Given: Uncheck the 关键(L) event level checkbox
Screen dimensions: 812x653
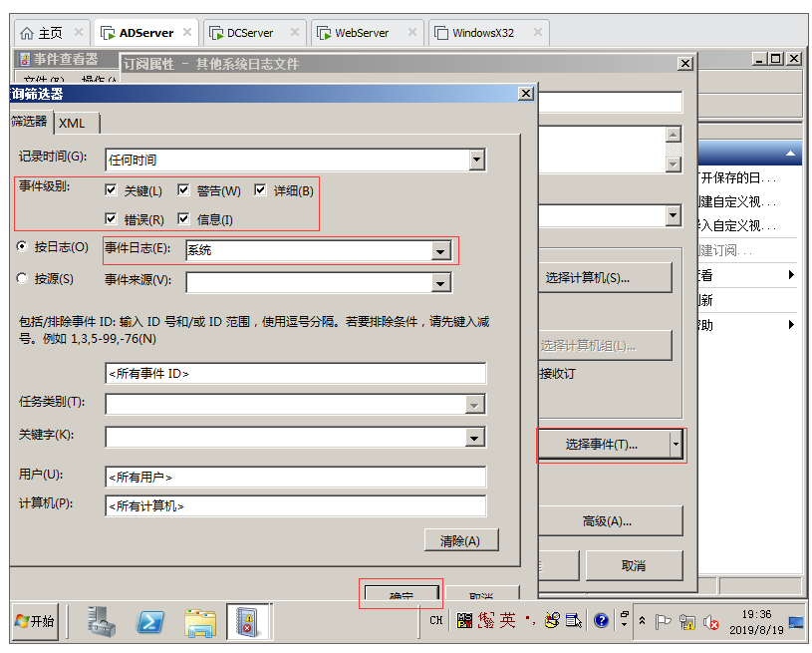Looking at the screenshot, I should 112,190.
